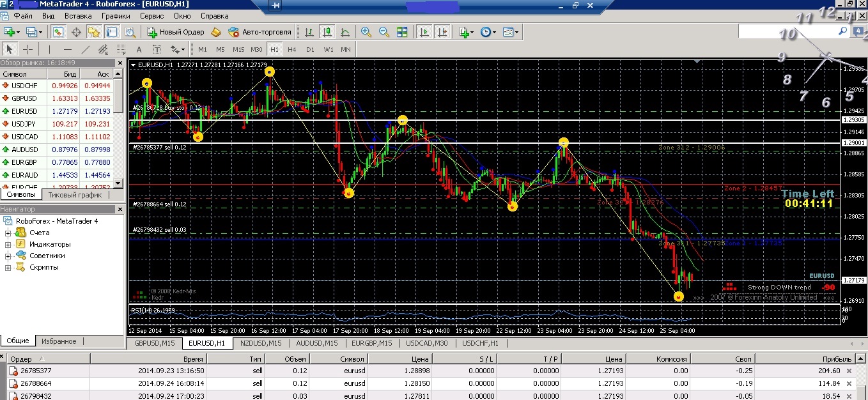Toggle the Market Watch window icon
The image size is (868, 400).
coord(58,32)
